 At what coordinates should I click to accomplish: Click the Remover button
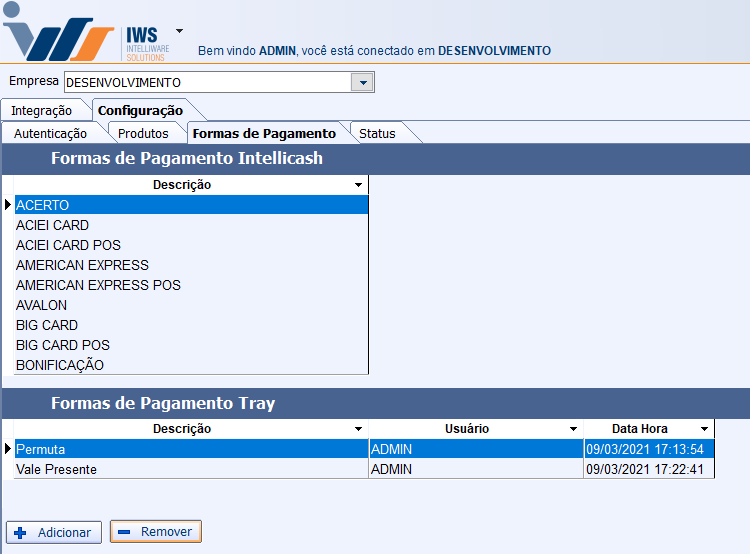point(156,531)
